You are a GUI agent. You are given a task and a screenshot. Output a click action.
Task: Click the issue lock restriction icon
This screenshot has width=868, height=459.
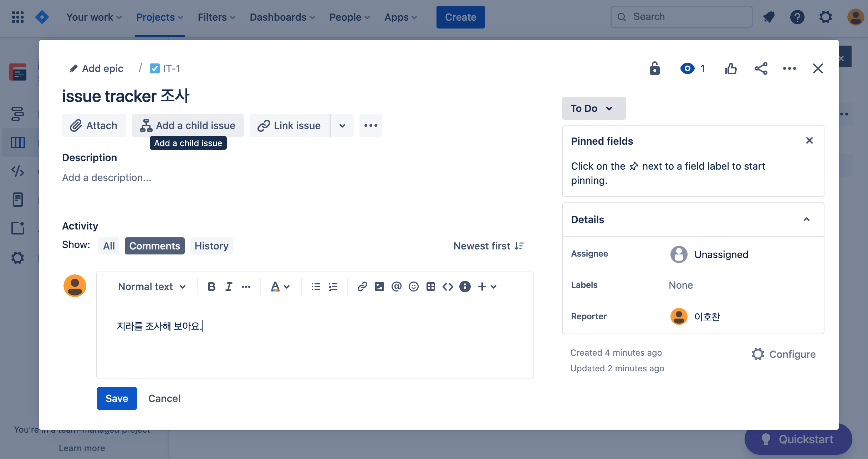point(654,68)
